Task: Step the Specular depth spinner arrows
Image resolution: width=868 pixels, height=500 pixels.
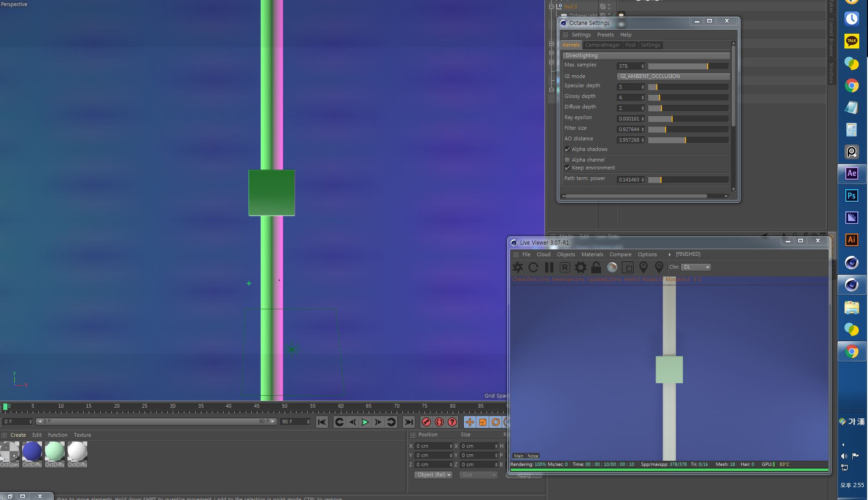Action: 643,87
